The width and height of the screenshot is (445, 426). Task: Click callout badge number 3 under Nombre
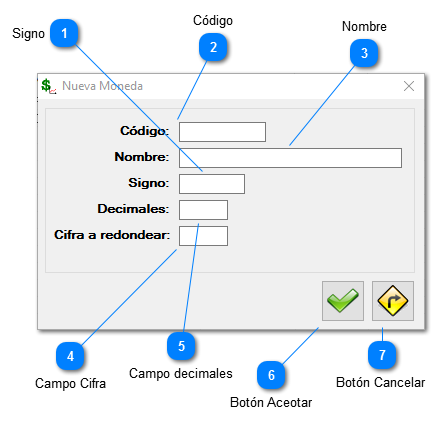point(364,53)
